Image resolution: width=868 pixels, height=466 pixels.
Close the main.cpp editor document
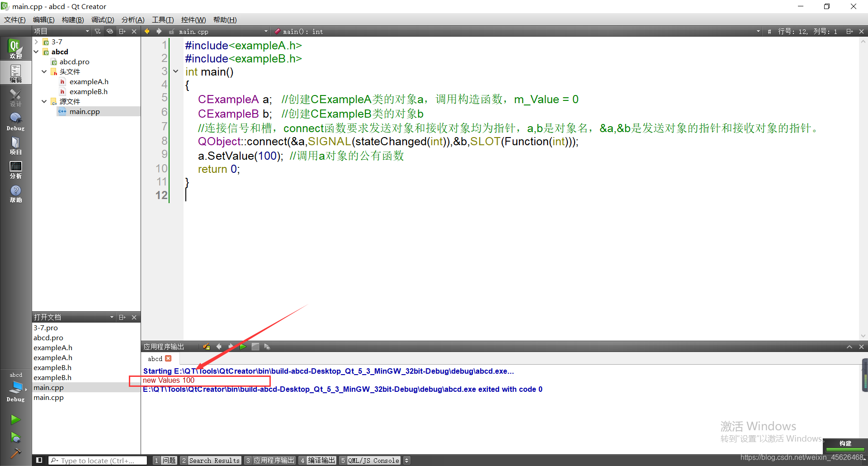click(x=861, y=31)
